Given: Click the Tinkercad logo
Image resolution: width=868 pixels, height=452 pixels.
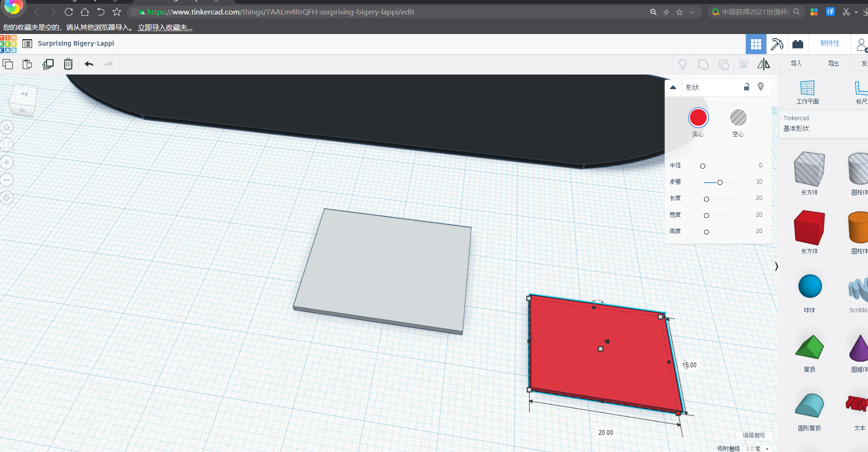Looking at the screenshot, I should 8,44.
